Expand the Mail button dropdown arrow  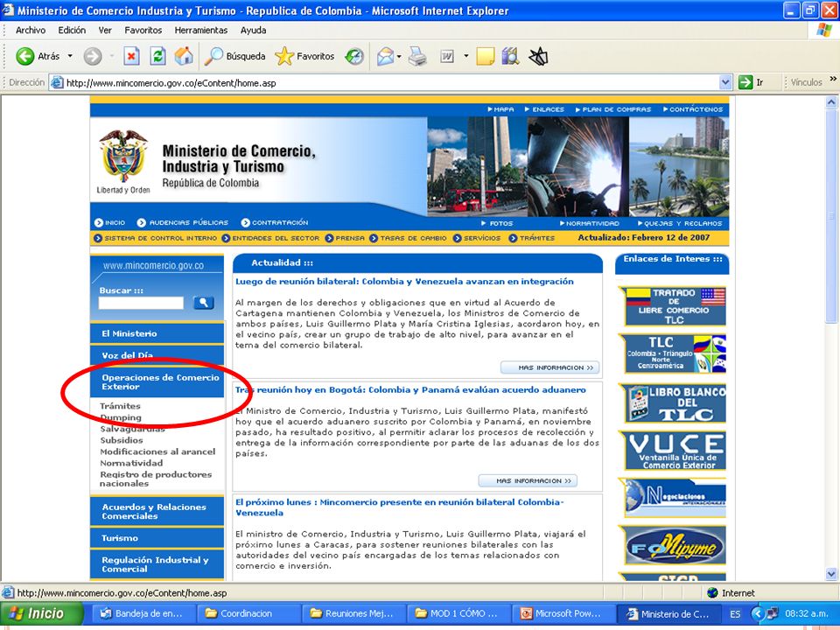tap(399, 56)
